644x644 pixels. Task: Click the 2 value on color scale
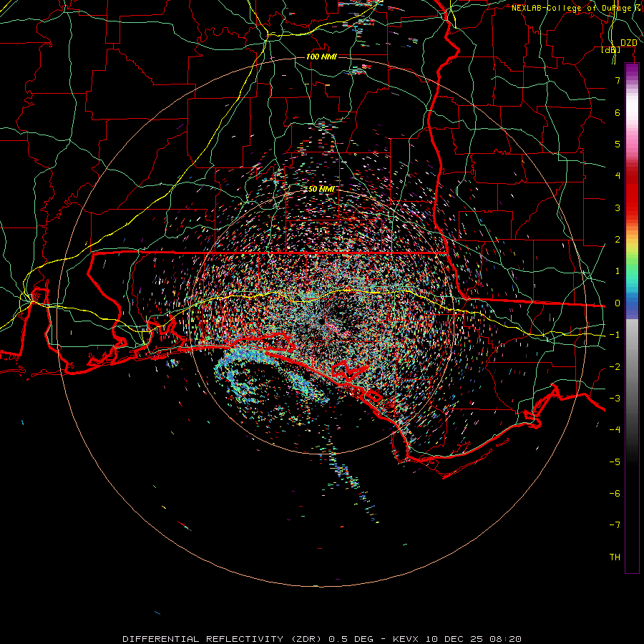tap(618, 240)
